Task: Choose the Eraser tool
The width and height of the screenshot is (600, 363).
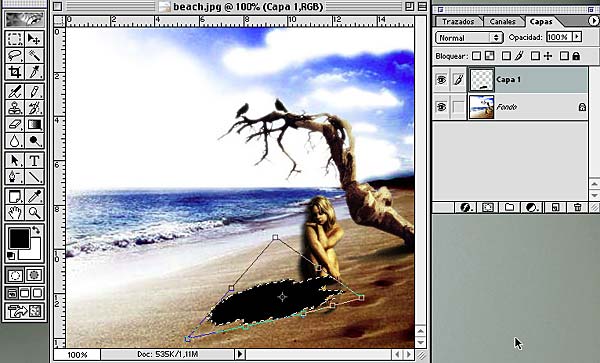Action: [x=15, y=125]
